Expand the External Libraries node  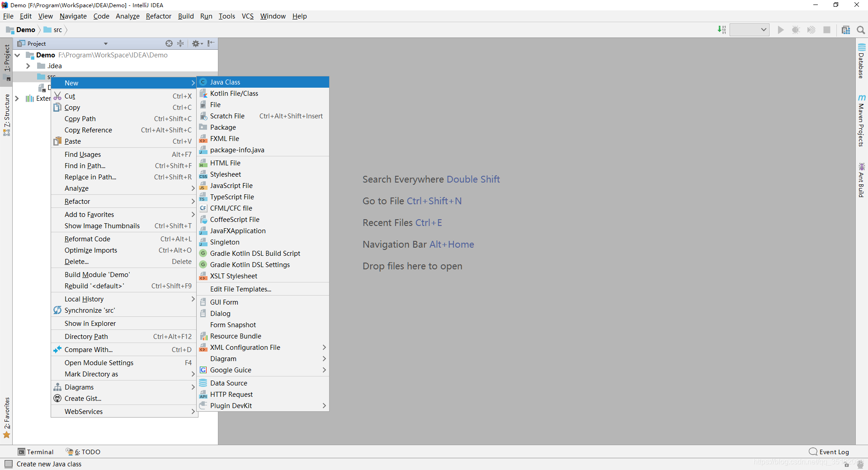click(x=18, y=99)
